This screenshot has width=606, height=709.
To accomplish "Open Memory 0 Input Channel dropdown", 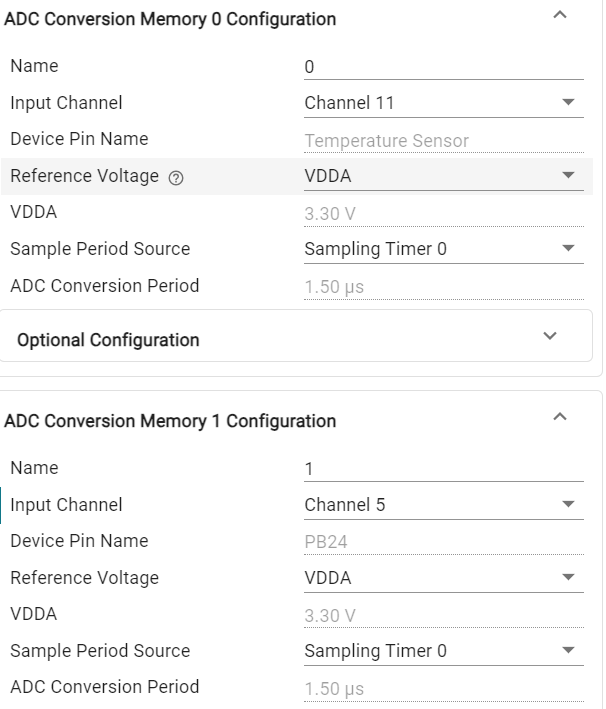I will click(x=442, y=102).
